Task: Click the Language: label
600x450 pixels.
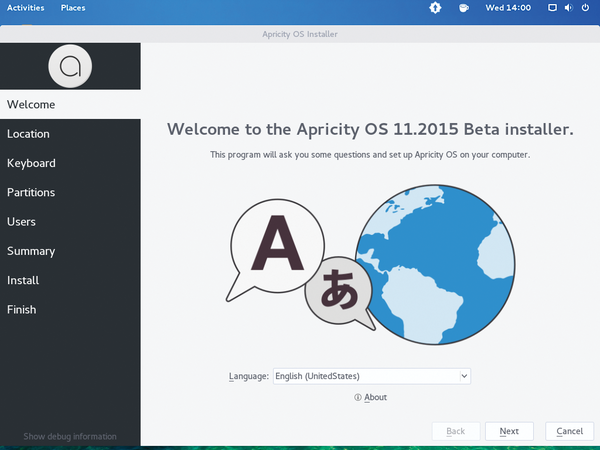Action: pos(249,376)
